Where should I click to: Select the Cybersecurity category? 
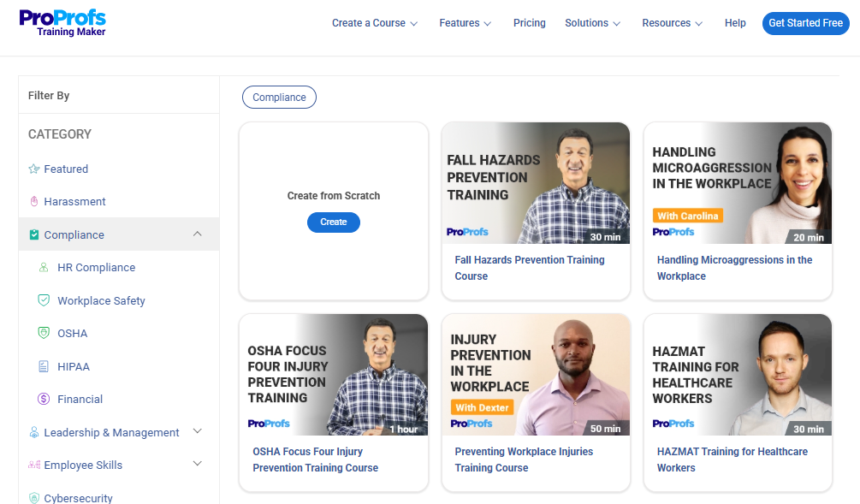tap(78, 498)
